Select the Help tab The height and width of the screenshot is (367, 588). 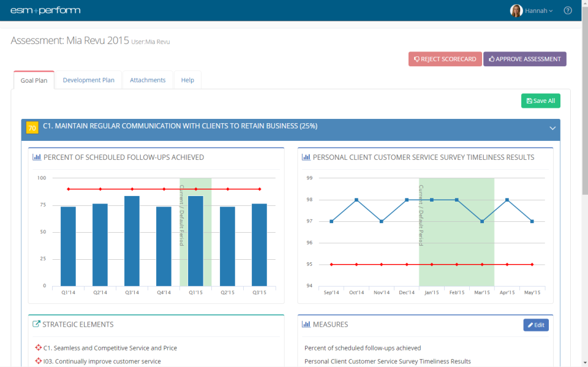pos(187,80)
